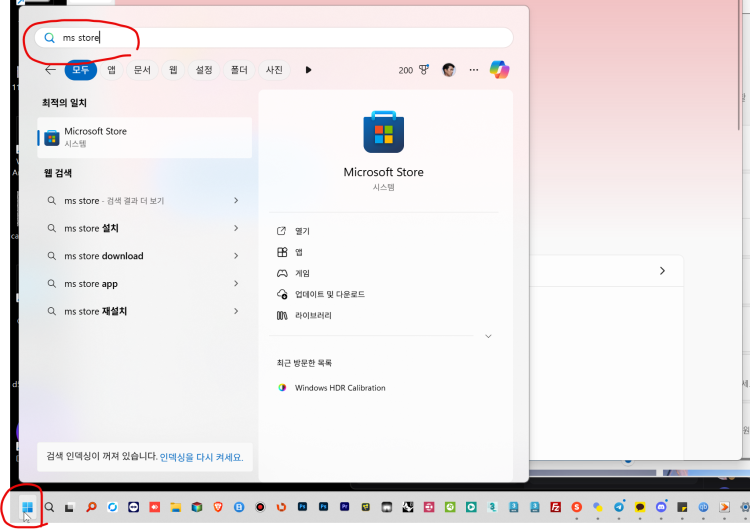The width and height of the screenshot is (750, 529).
Task: Click the large Microsoft Store app icon
Action: coord(384,130)
